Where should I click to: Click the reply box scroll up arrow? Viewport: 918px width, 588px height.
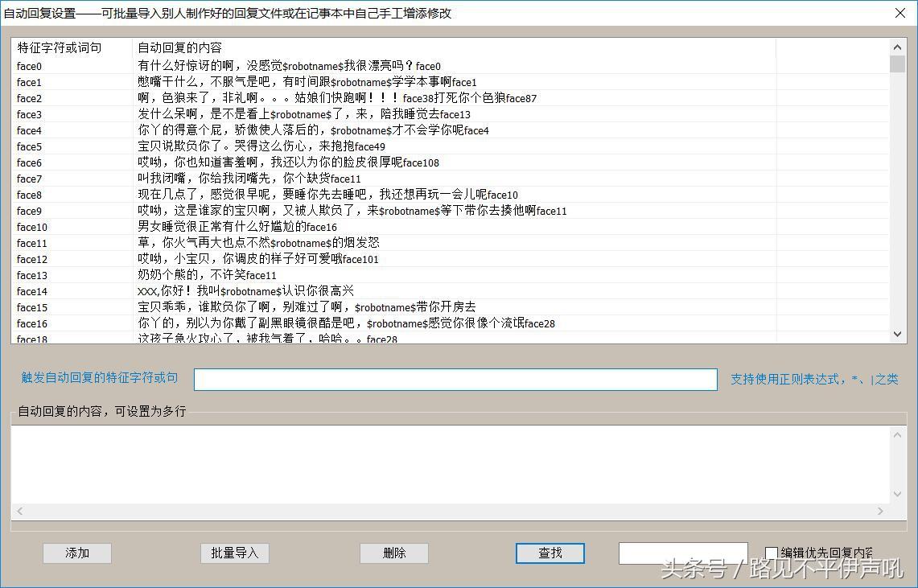tap(897, 434)
